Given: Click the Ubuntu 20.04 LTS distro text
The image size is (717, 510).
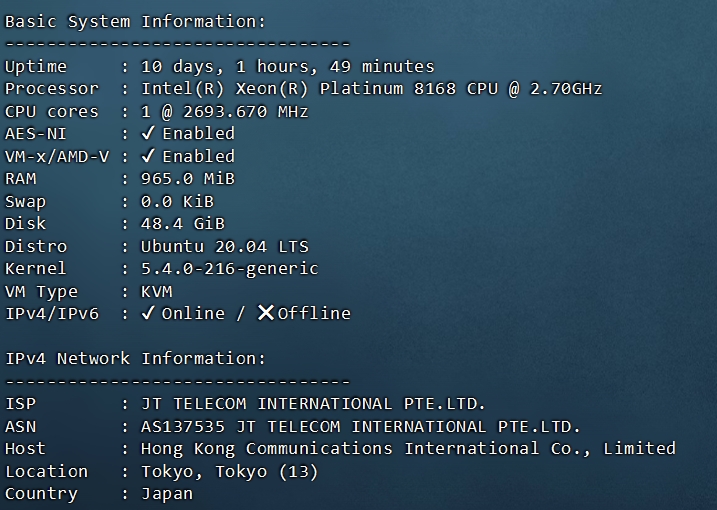Looking at the screenshot, I should point(224,246).
